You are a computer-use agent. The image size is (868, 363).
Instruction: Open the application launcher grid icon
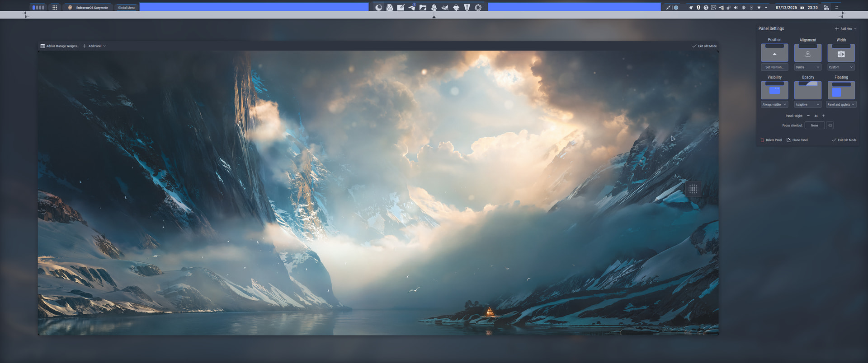[55, 8]
